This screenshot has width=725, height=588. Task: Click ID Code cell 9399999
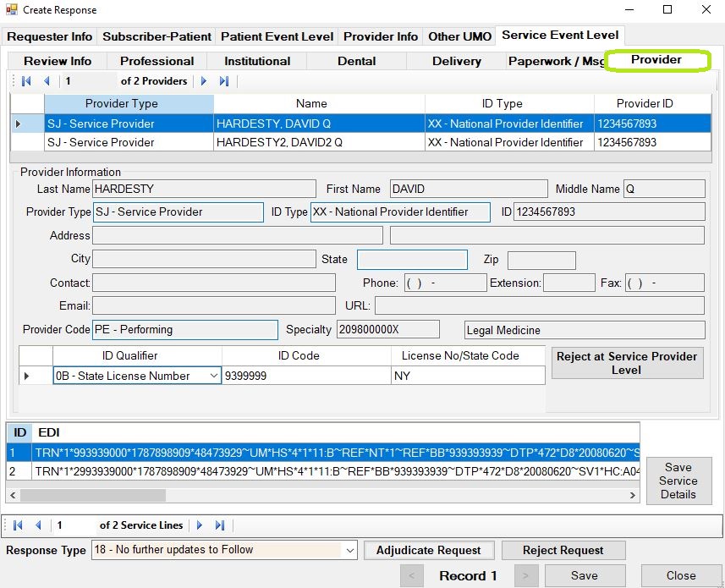click(306, 376)
